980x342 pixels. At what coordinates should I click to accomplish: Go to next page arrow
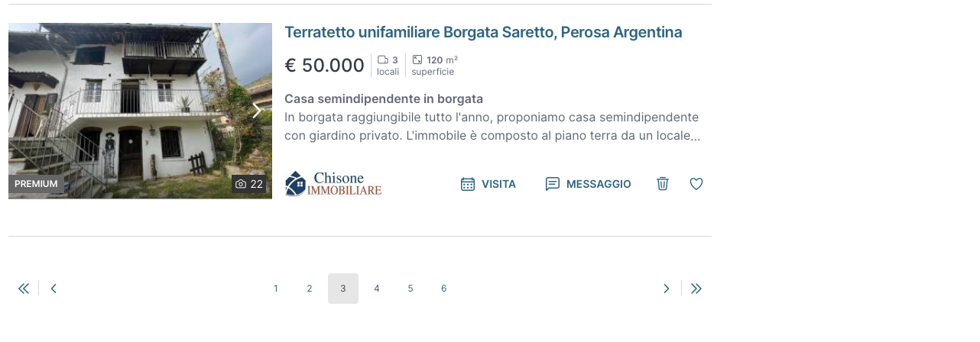(x=666, y=289)
